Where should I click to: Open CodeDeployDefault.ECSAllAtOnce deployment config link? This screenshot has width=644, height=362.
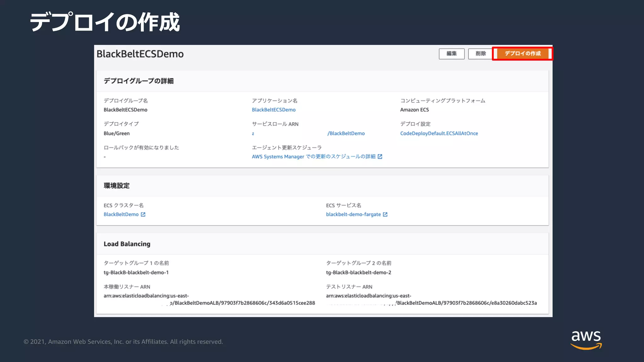[x=439, y=133]
